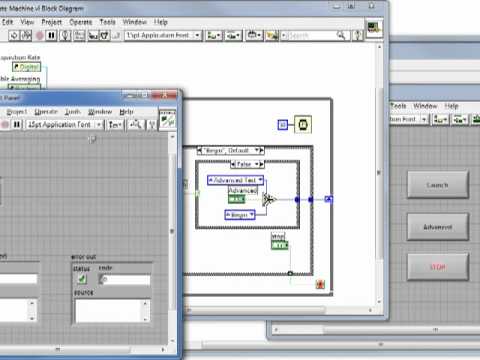Open Align Objects dropdown in Block Diagram
Viewport: 480px width, 360px height.
pyautogui.click(x=214, y=35)
